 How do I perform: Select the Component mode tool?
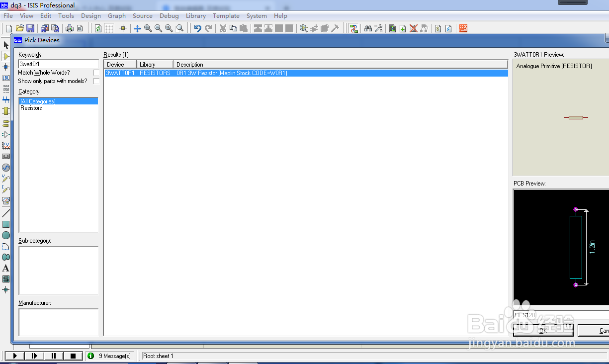tap(6, 56)
